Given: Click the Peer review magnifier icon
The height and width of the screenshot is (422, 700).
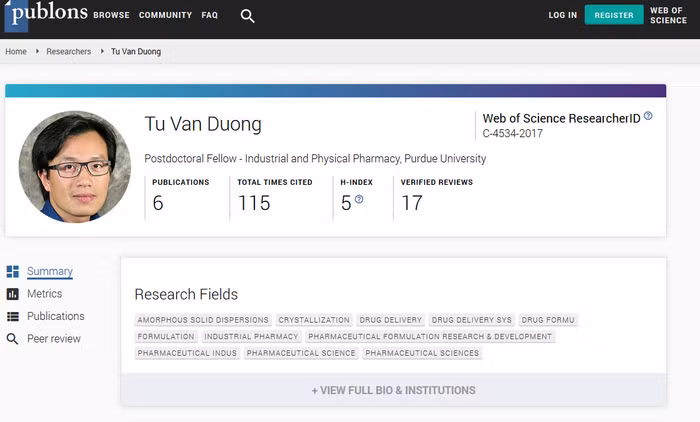Looking at the screenshot, I should 13,339.
